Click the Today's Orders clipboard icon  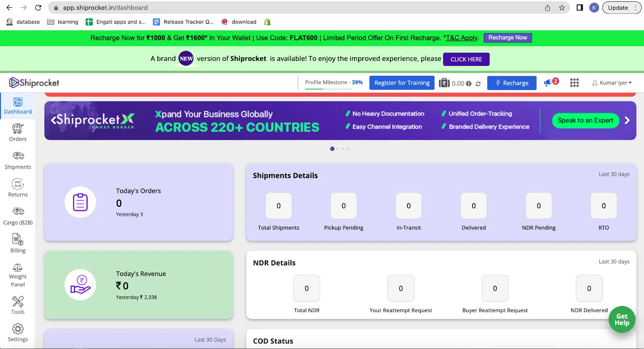pos(80,202)
